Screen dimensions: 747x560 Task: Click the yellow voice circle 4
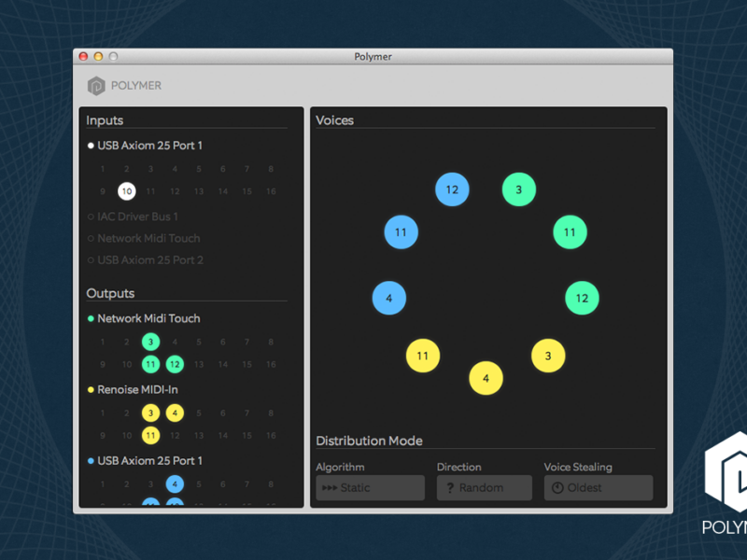tap(486, 378)
